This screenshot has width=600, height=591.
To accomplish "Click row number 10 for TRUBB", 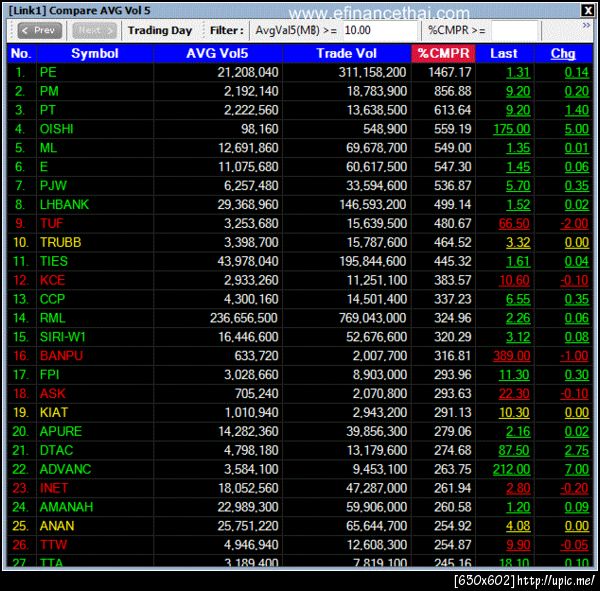I will pyautogui.click(x=21, y=242).
